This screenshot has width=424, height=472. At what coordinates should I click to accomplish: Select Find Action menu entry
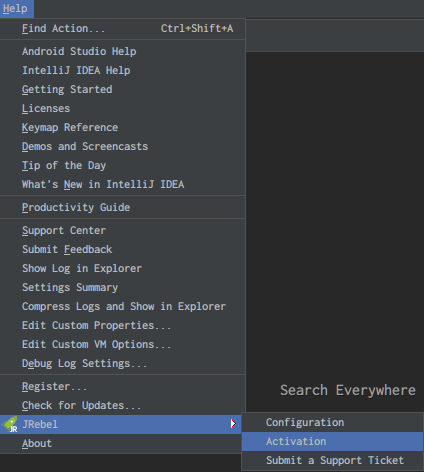(x=123, y=29)
